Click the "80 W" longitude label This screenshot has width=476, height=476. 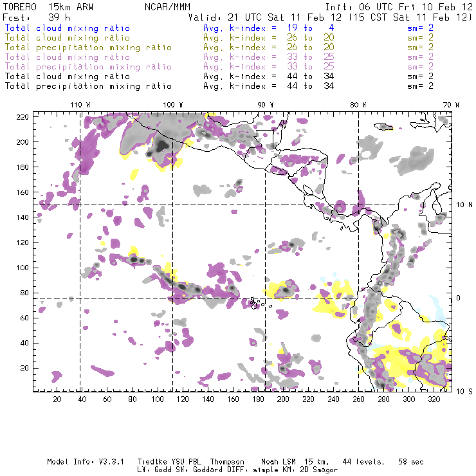coord(358,105)
